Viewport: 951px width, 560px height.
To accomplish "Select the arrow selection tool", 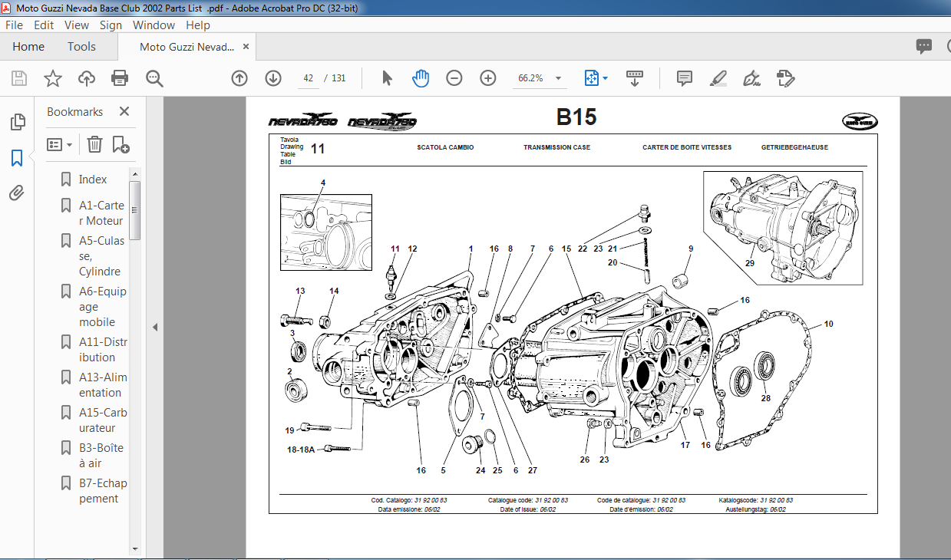I will pos(387,78).
